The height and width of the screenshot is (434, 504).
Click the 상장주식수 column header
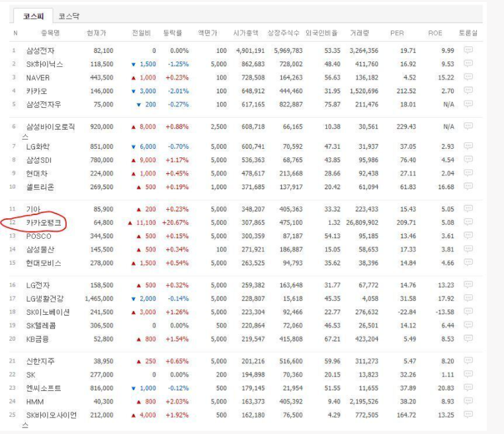[x=284, y=33]
